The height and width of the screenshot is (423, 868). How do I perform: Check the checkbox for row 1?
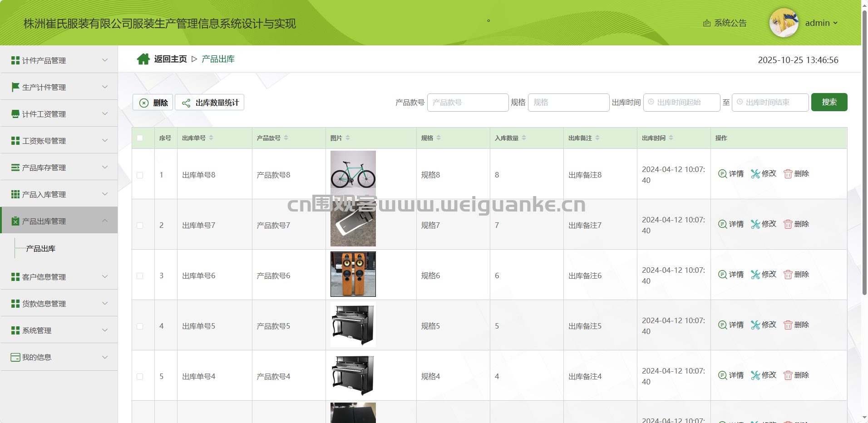pyautogui.click(x=140, y=175)
